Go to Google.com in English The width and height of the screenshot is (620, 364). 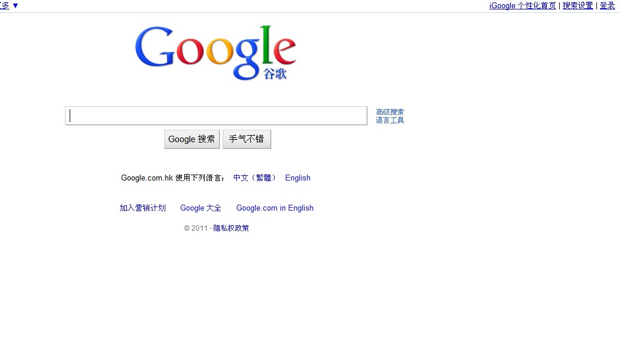pos(275,208)
